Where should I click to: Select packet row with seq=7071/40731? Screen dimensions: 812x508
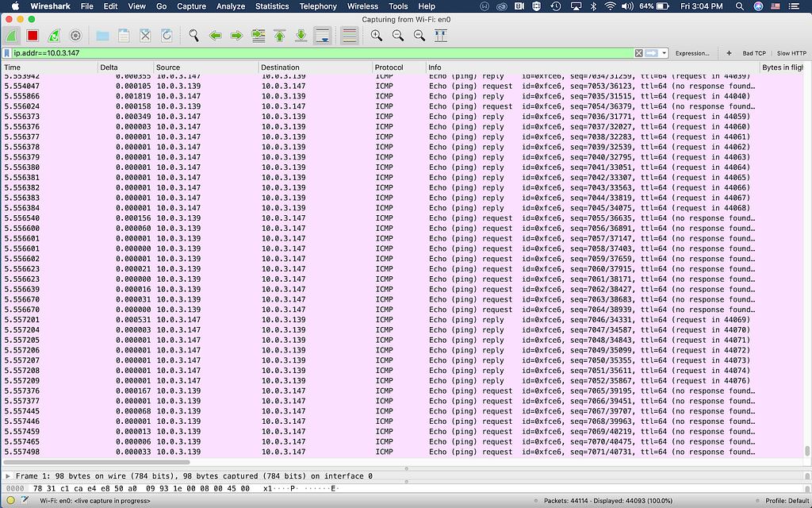coord(402,452)
